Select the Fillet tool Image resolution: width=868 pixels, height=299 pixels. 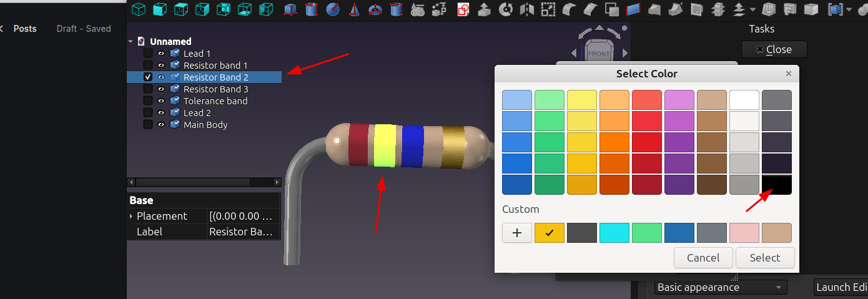[x=569, y=9]
